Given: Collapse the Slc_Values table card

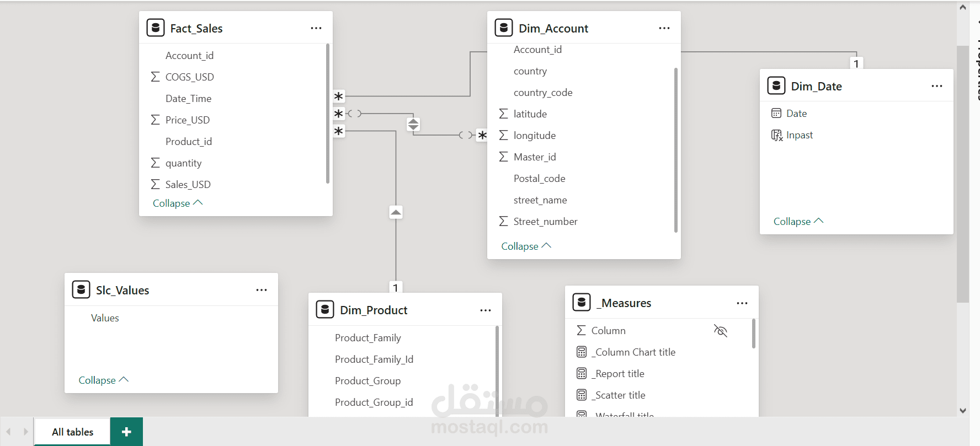Looking at the screenshot, I should [103, 380].
